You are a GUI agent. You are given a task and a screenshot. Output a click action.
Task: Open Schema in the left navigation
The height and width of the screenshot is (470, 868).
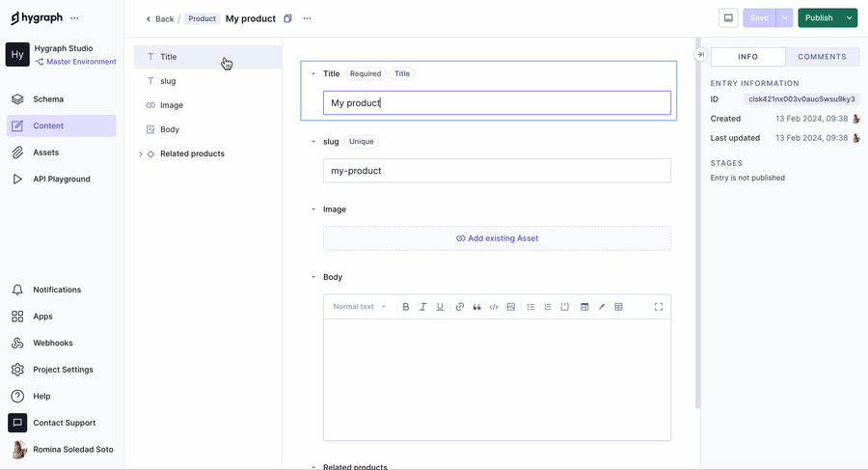click(48, 99)
